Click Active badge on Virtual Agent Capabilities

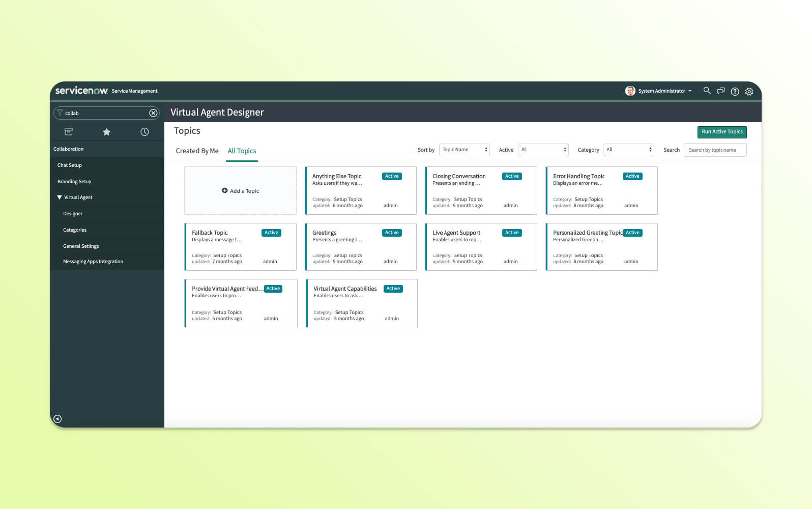(x=393, y=289)
